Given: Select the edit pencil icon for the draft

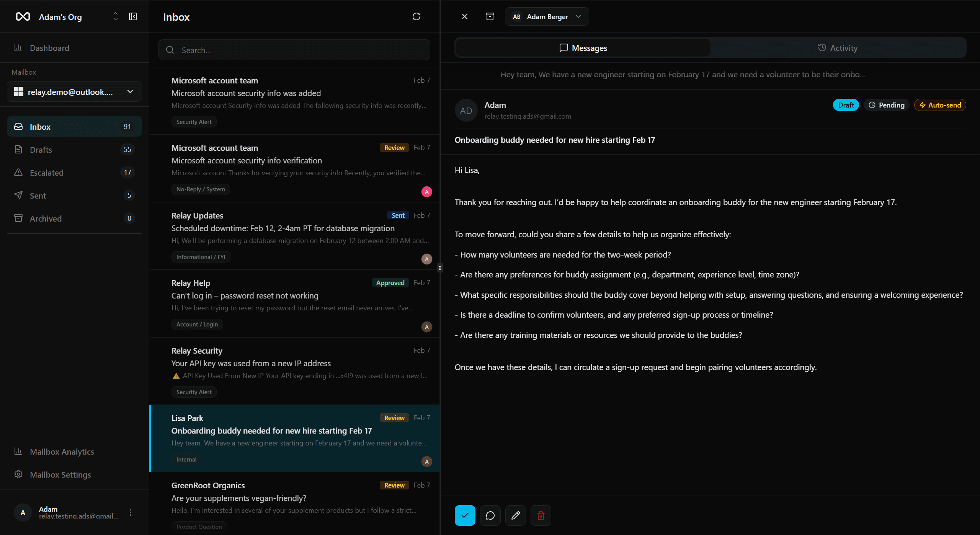Looking at the screenshot, I should pyautogui.click(x=515, y=515).
